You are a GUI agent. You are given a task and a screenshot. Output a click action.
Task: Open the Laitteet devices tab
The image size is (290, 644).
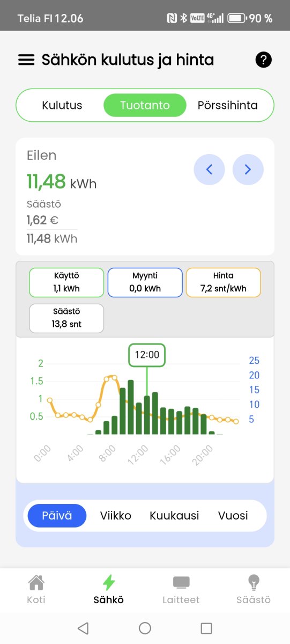point(181,590)
